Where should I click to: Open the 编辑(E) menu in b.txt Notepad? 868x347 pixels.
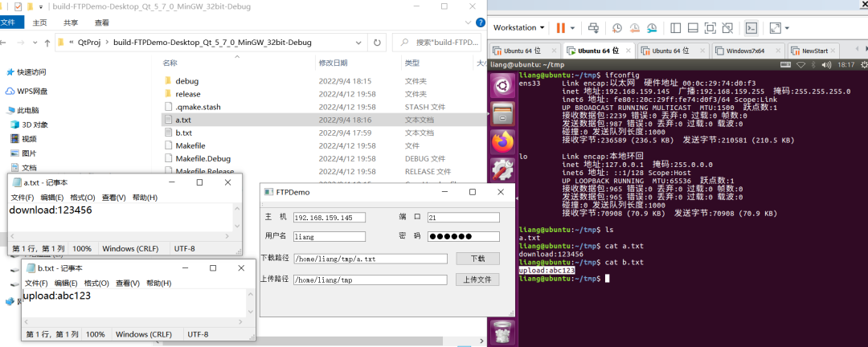pyautogui.click(x=66, y=284)
